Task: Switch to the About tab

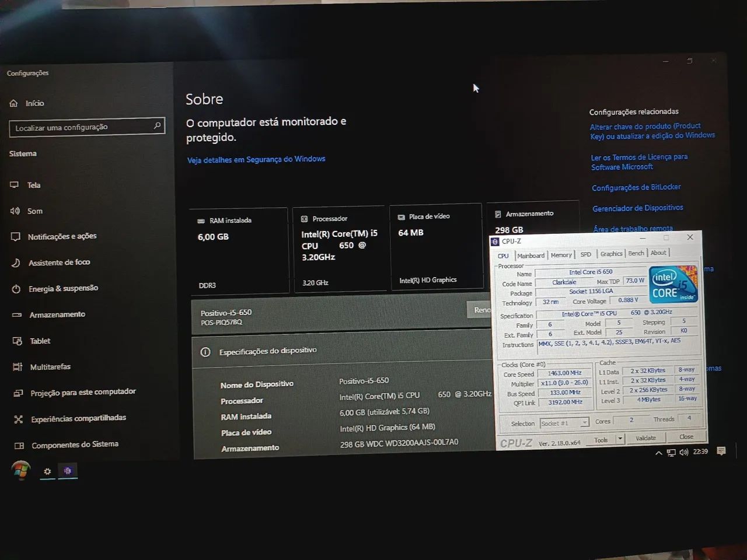Action: (658, 253)
